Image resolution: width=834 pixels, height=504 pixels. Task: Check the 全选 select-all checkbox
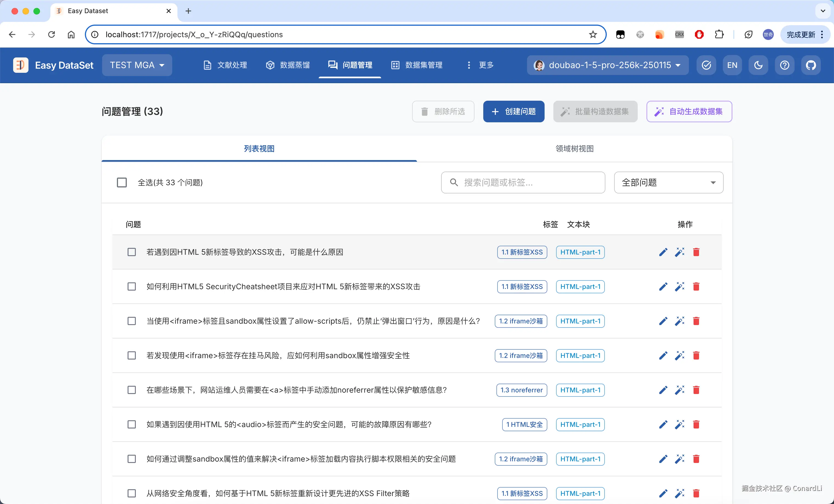coord(122,183)
